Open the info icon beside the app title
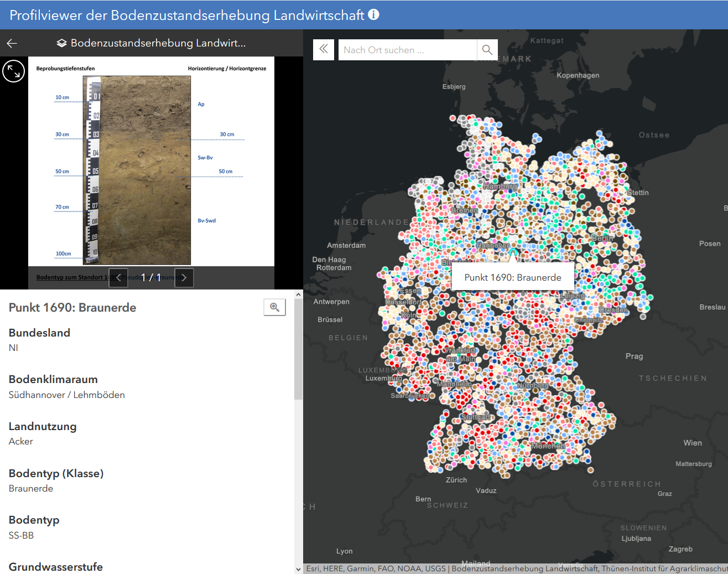Screen dimensions: 728x574 coord(374,14)
